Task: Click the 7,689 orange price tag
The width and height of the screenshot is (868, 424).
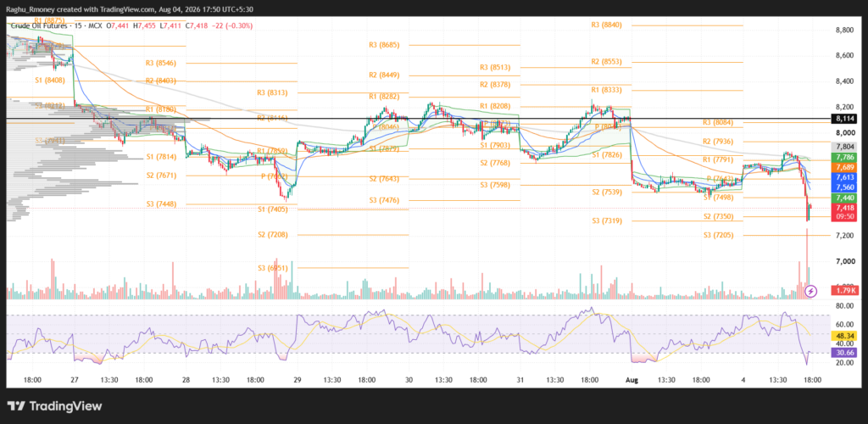Action: (x=845, y=166)
